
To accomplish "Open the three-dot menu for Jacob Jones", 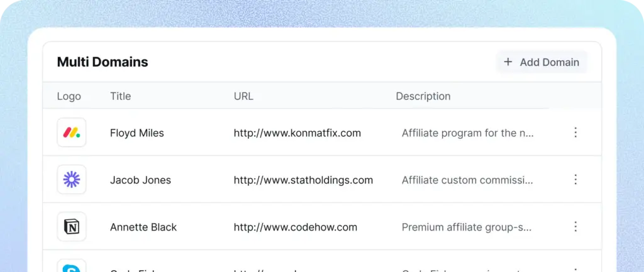I will (575, 180).
